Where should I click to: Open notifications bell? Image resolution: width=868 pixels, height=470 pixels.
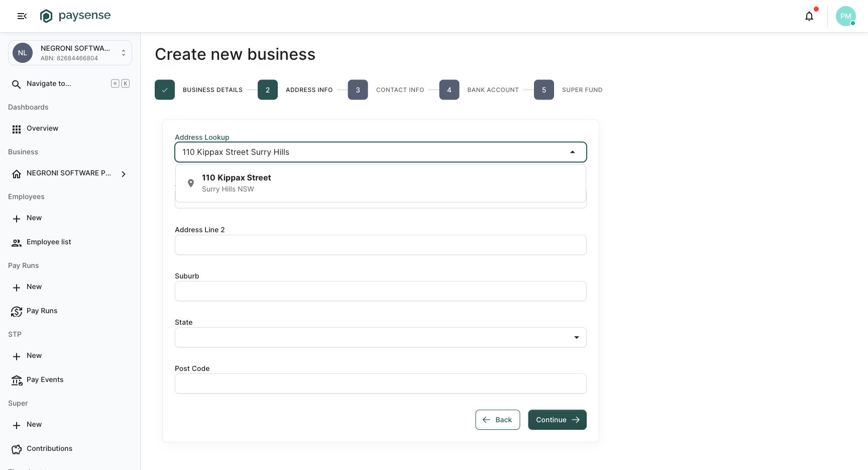(809, 16)
